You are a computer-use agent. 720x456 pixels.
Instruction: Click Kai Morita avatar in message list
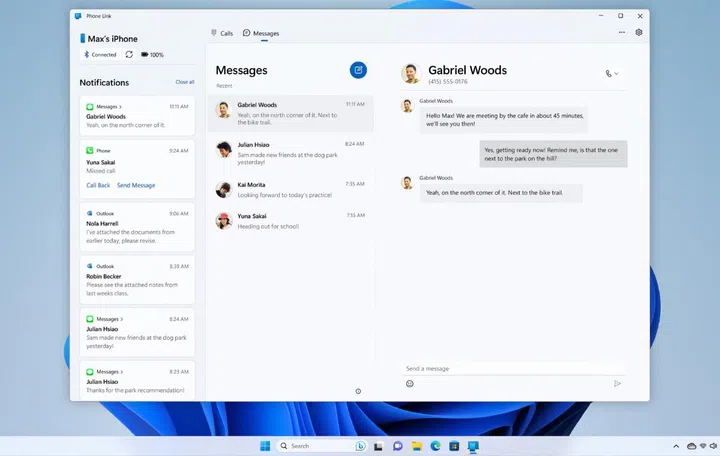tap(224, 190)
